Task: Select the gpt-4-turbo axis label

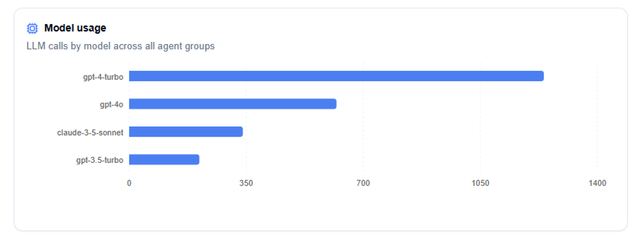Action: [103, 77]
